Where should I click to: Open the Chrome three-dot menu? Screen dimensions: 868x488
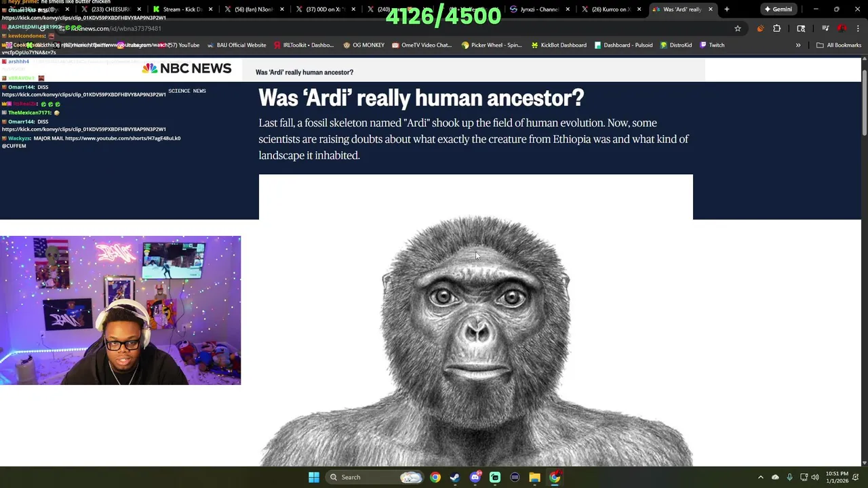(856, 28)
